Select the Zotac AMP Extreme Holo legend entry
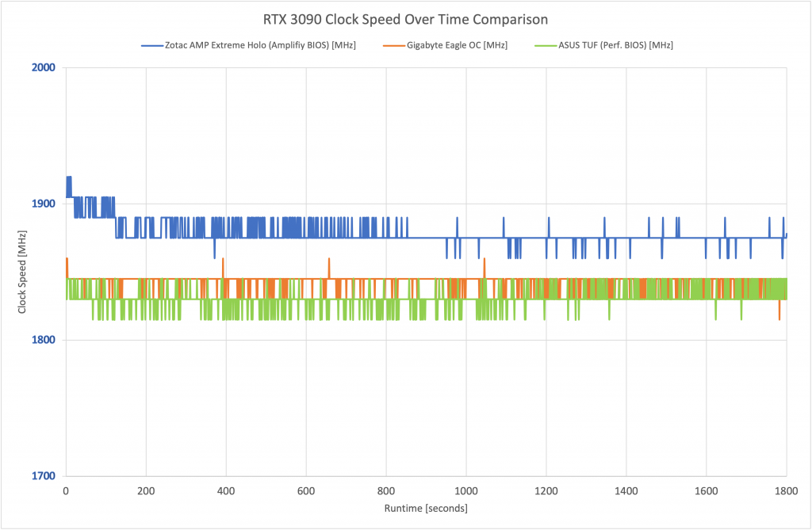 (x=248, y=45)
